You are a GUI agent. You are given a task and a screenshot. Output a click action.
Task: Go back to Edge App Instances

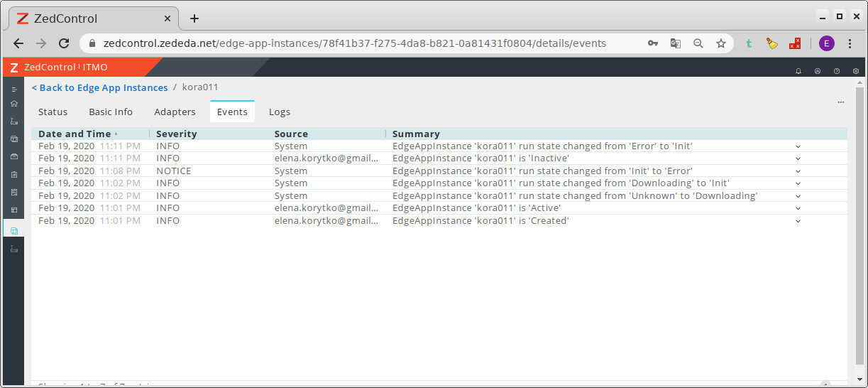point(100,87)
